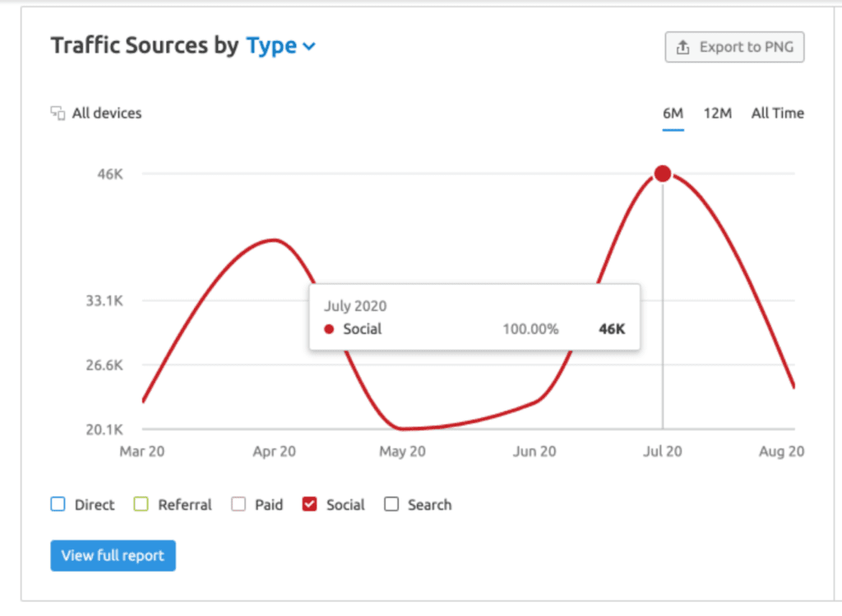The width and height of the screenshot is (842, 616).
Task: Click the Jun 20 axis label
Action: [534, 452]
